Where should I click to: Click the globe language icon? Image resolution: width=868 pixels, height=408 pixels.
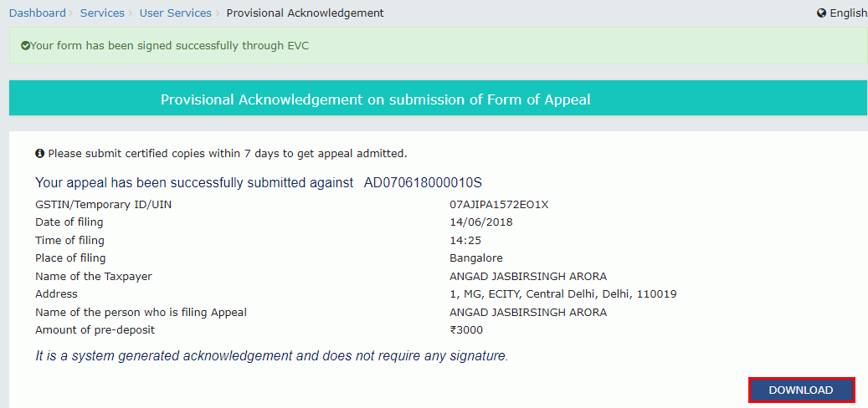tap(821, 13)
